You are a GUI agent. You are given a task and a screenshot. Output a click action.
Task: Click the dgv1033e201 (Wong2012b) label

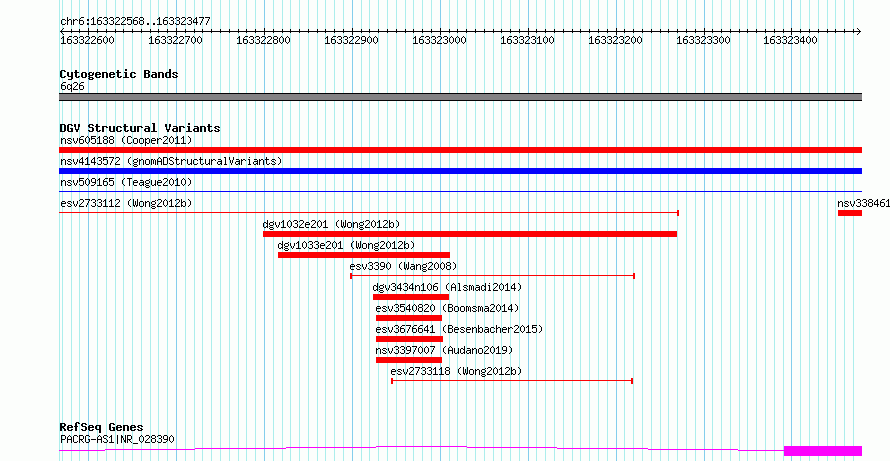pyautogui.click(x=346, y=245)
